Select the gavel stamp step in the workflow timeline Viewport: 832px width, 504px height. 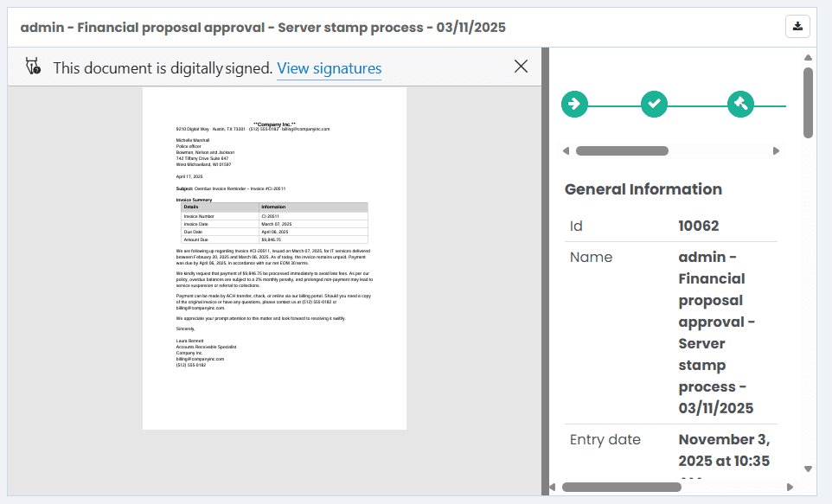click(740, 105)
